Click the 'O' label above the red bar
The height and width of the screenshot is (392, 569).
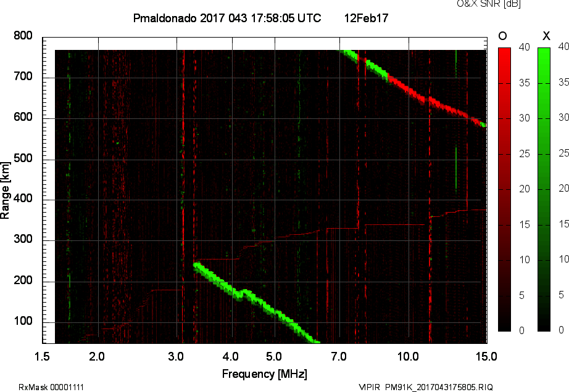click(x=502, y=36)
